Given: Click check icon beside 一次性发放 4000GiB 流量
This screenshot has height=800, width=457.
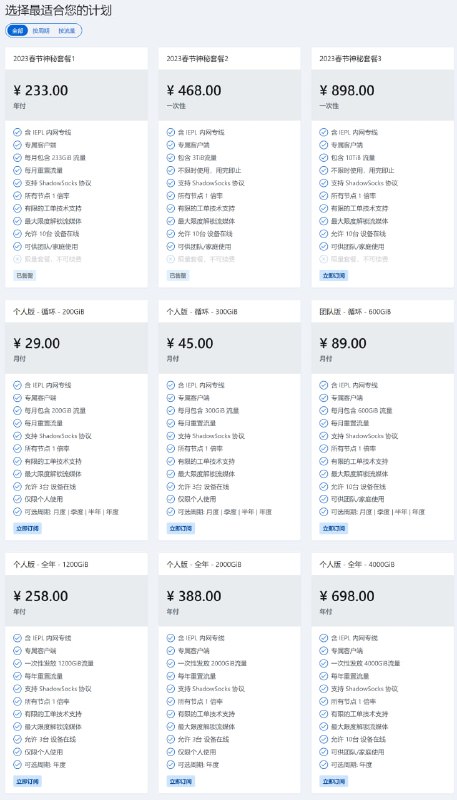Looking at the screenshot, I should pos(323,663).
